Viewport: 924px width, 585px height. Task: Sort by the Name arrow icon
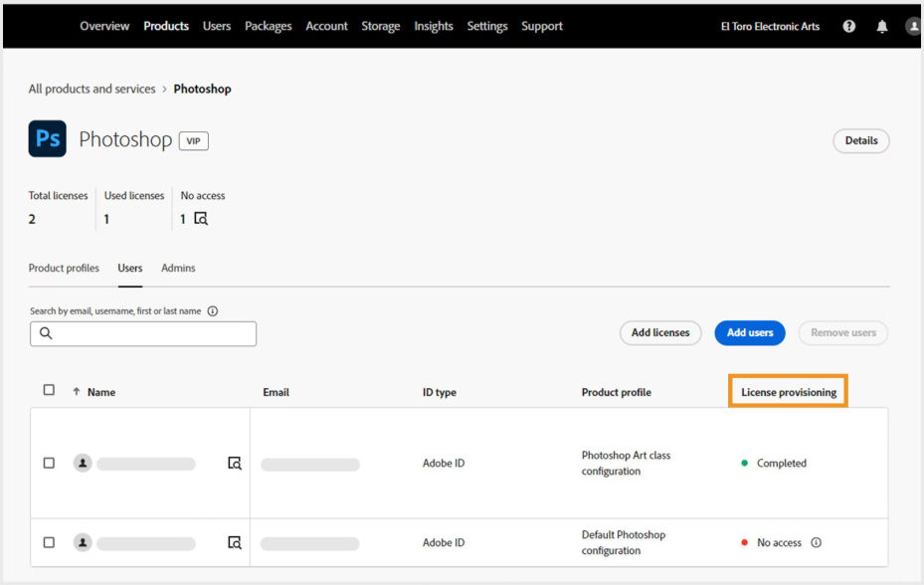click(76, 392)
